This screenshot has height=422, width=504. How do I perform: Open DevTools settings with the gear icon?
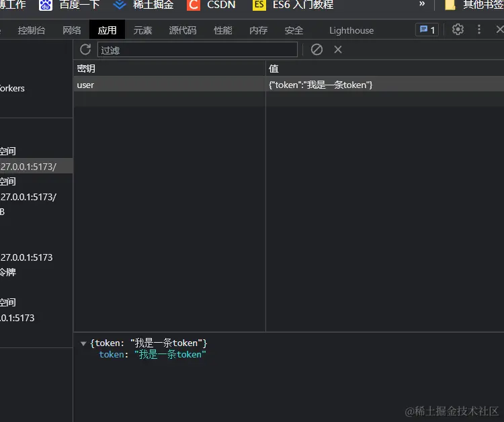458,30
